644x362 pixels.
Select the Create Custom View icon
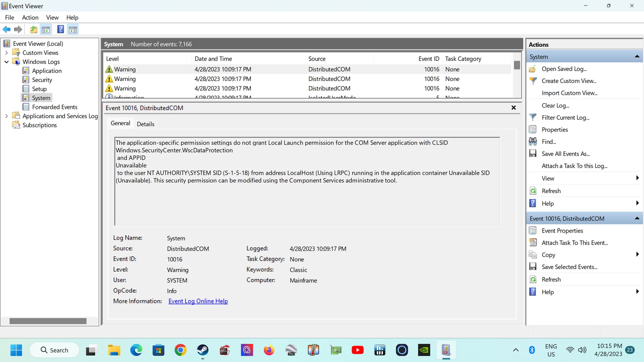533,81
